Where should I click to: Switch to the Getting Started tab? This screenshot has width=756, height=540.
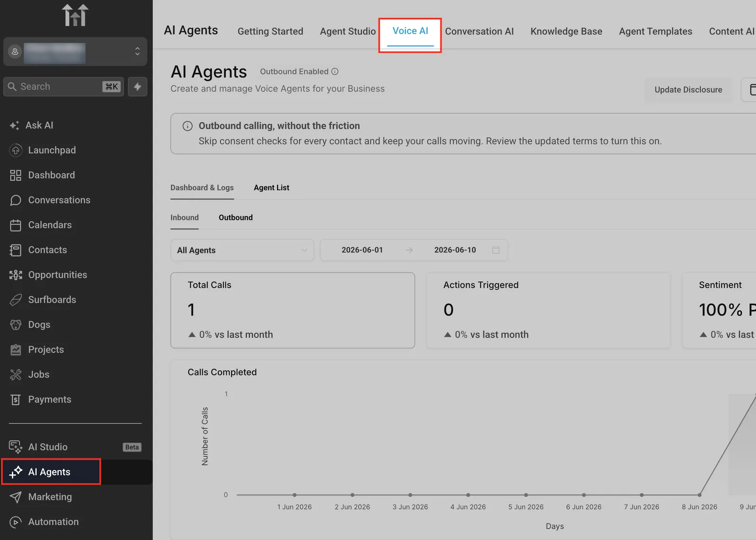[270, 31]
